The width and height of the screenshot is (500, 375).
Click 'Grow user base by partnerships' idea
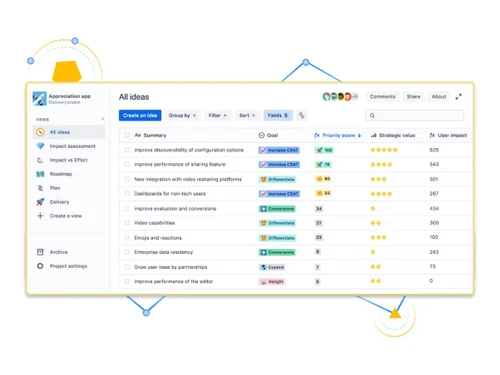pos(171,267)
